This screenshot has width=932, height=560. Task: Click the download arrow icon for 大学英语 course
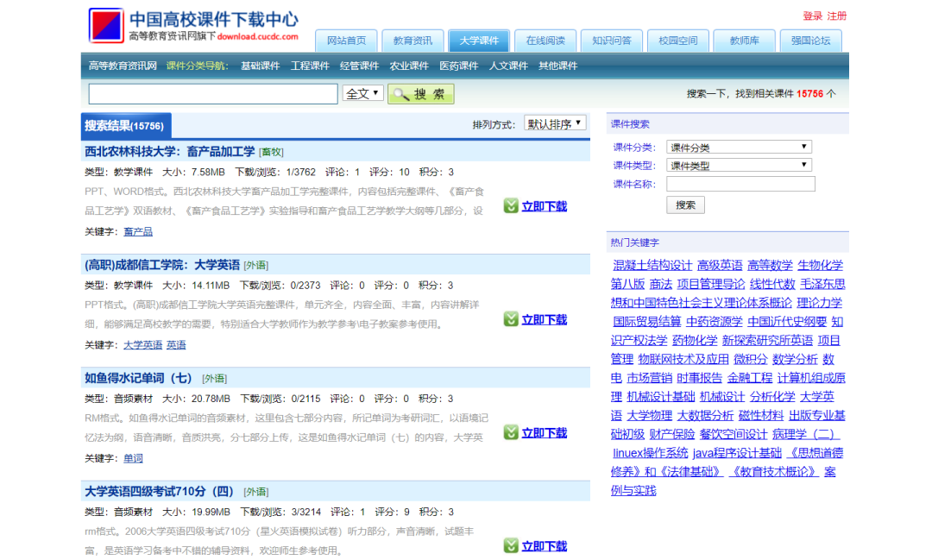[512, 319]
